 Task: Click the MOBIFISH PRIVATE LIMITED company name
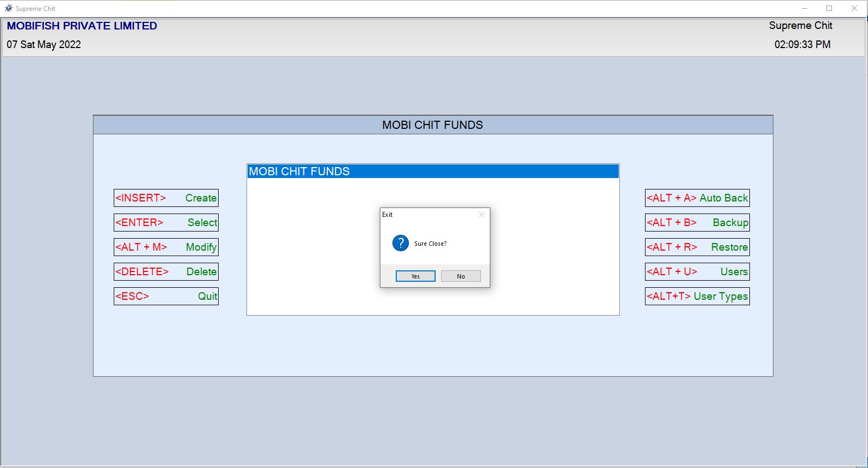pyautogui.click(x=82, y=26)
